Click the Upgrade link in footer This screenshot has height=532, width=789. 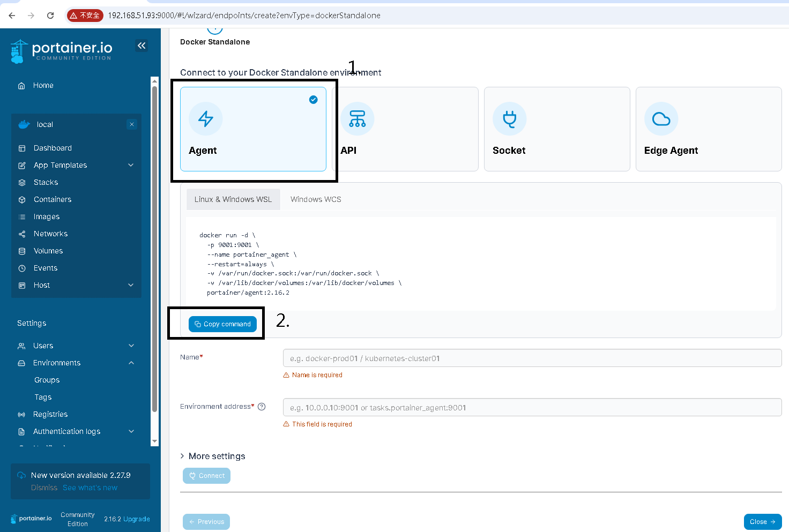pyautogui.click(x=137, y=519)
